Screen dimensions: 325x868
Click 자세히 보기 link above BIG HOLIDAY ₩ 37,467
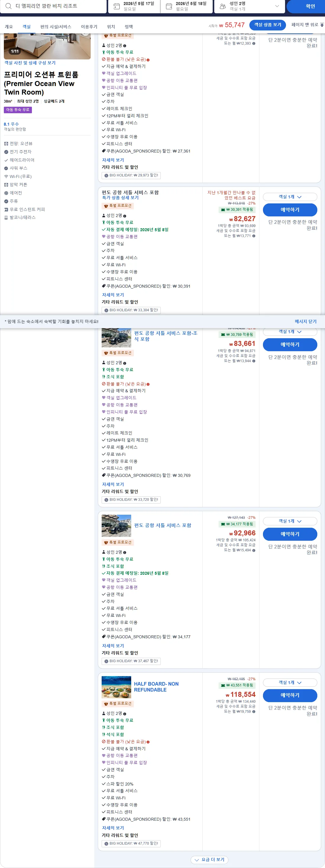tap(113, 646)
